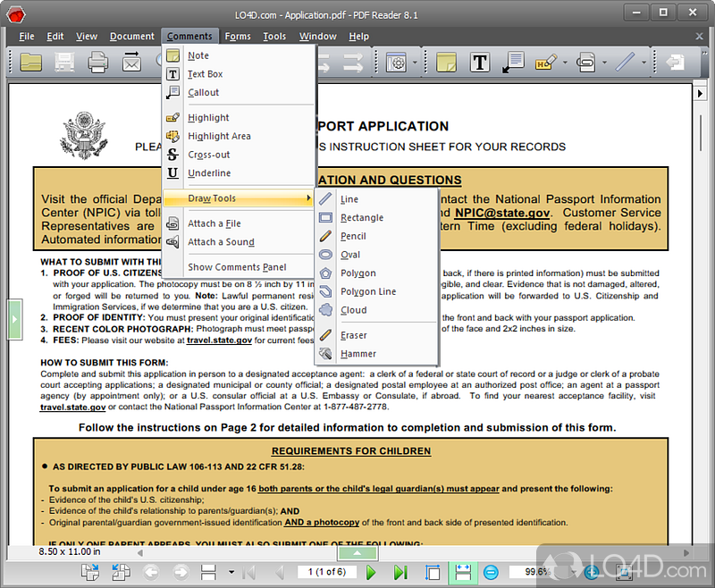Select Rectangle in Draw Tools submenu
Screen dimensions: 715x588
tap(376, 217)
